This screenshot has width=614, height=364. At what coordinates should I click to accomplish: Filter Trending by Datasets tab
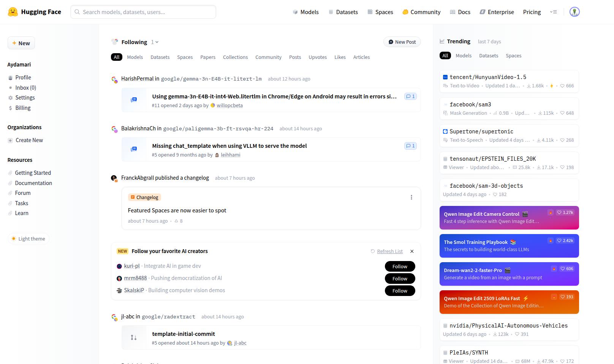click(x=489, y=55)
